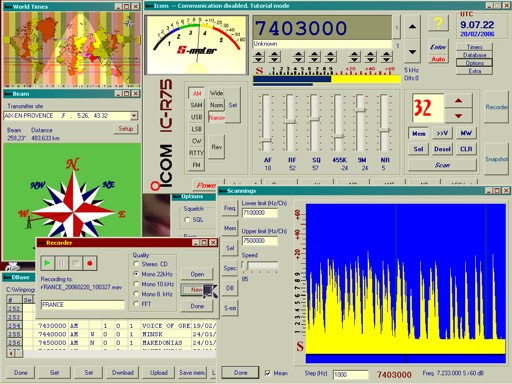Viewport: 512px width, 384px height.
Task: Click Download in the DBase window
Action: (123, 373)
